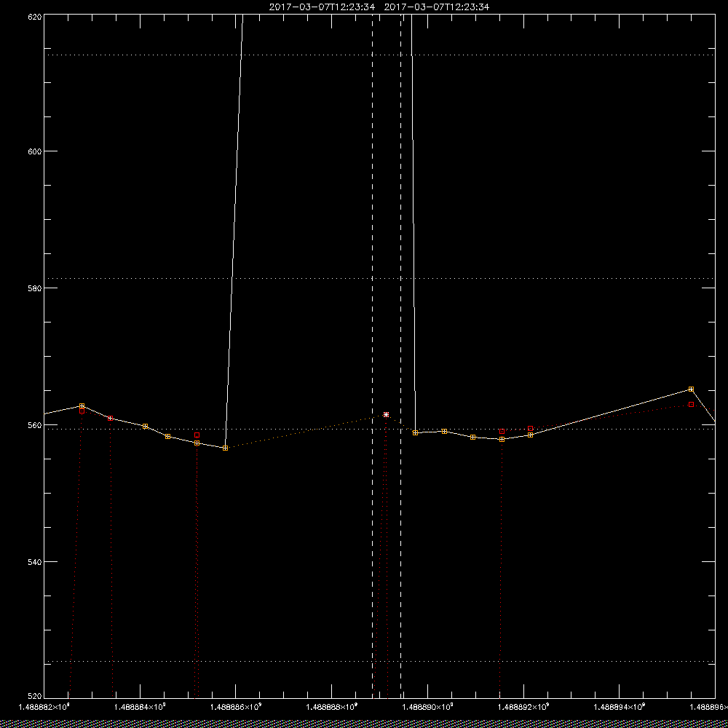This screenshot has height=728, width=728.
Task: Click the x-axis label 1.488894
Action: (620, 707)
